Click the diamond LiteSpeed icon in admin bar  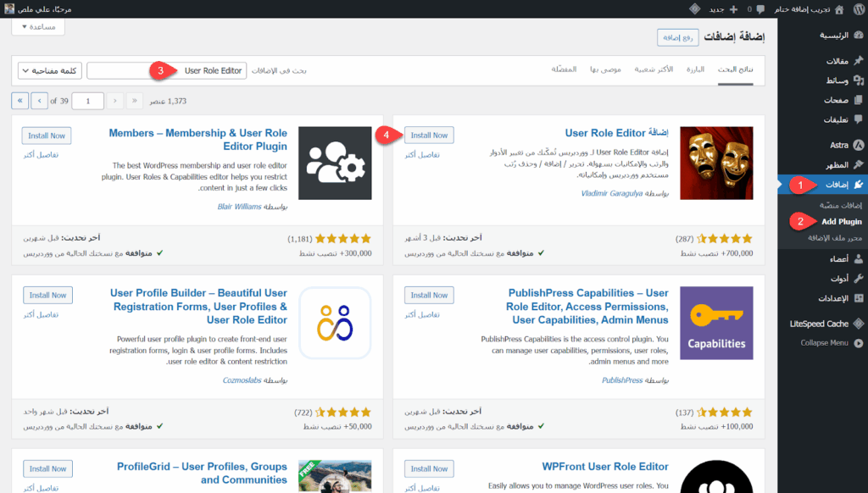[695, 8]
